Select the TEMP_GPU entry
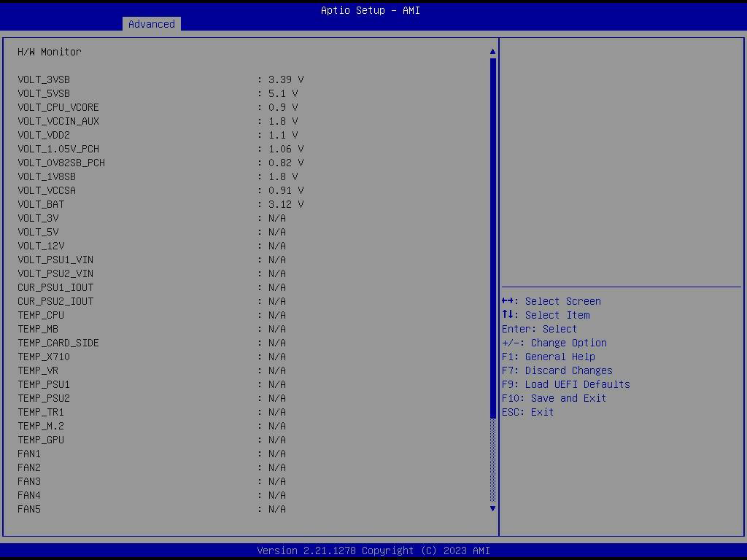Viewport: 747px width, 560px height. tap(41, 440)
